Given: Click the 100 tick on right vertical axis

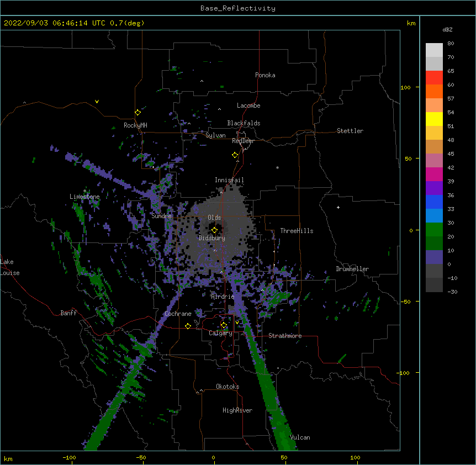Looking at the screenshot, I should point(405,87).
